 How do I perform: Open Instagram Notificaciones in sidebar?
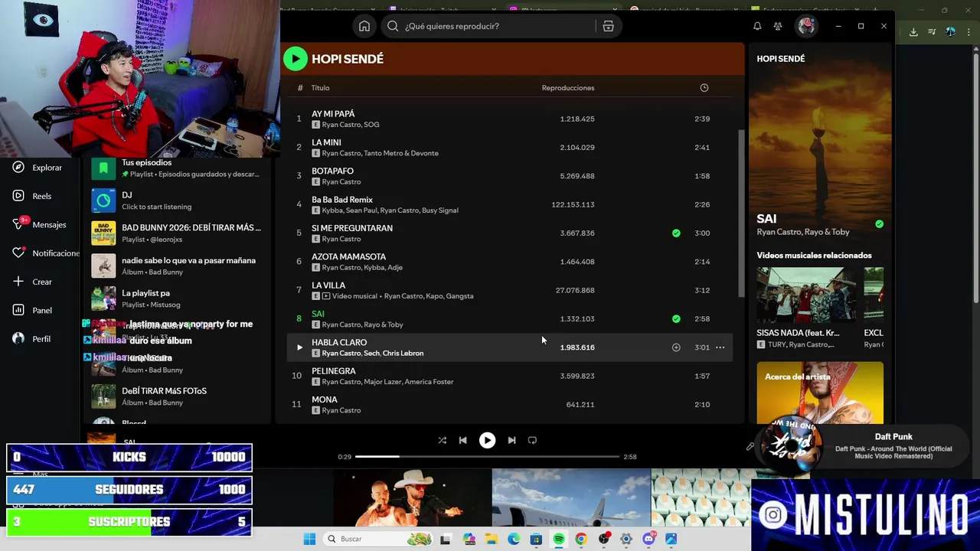pos(46,253)
